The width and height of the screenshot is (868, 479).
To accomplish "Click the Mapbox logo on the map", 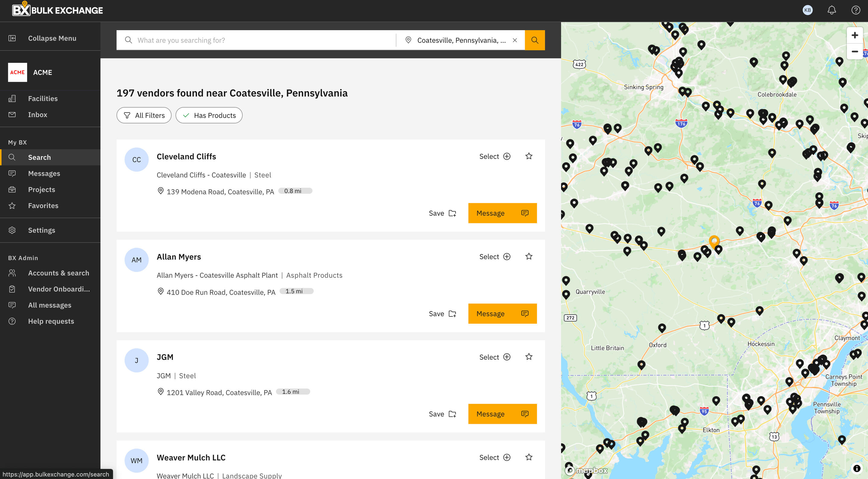I will [586, 471].
